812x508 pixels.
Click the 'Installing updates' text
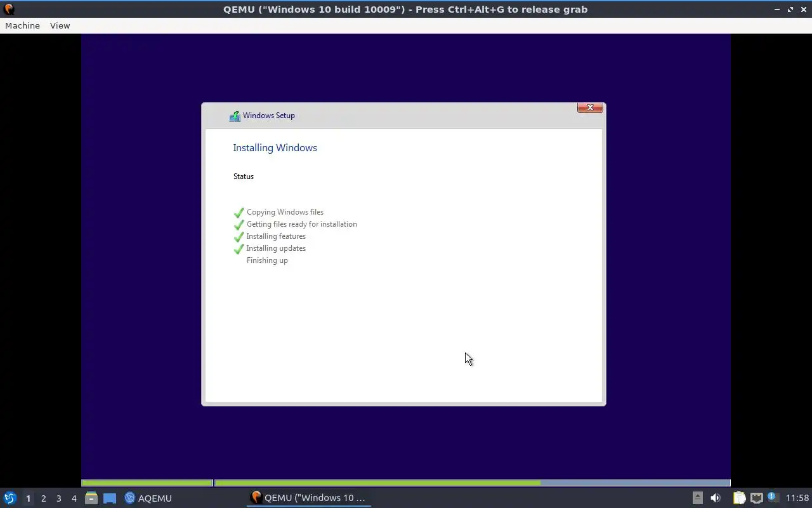pyautogui.click(x=276, y=248)
